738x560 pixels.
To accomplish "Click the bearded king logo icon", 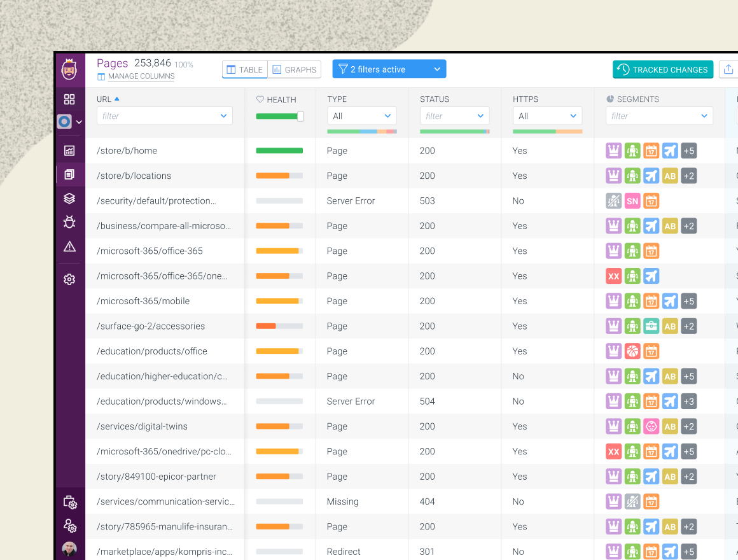I will (x=69, y=69).
